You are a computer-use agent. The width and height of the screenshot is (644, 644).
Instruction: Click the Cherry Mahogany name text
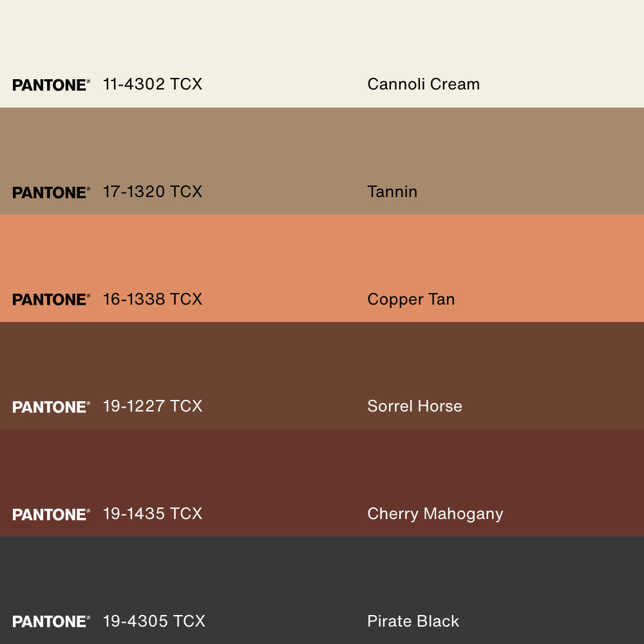435,514
